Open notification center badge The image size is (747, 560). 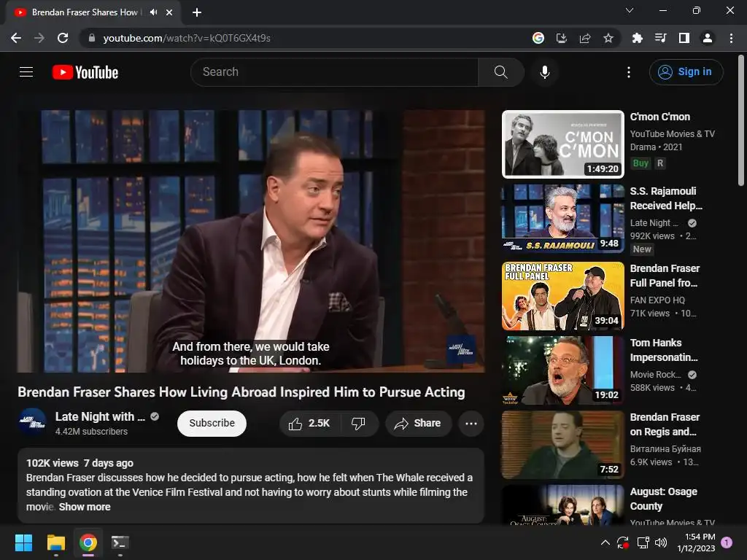[727, 542]
